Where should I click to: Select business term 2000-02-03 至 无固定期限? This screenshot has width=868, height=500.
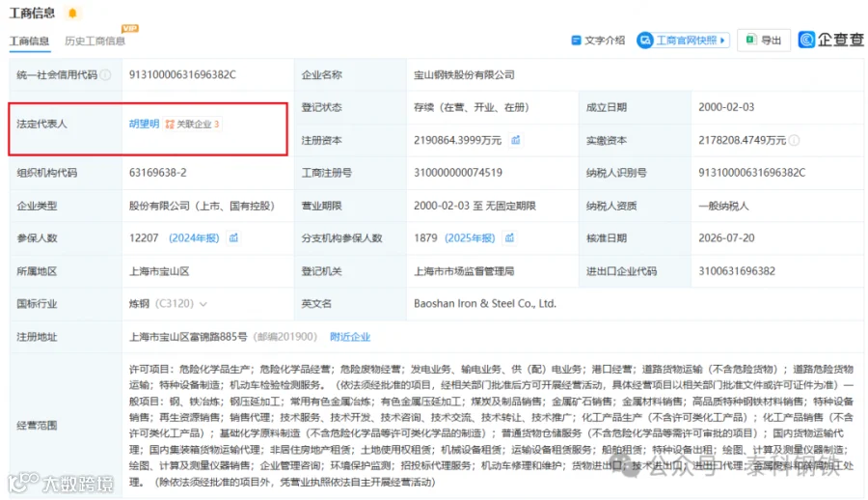[475, 206]
